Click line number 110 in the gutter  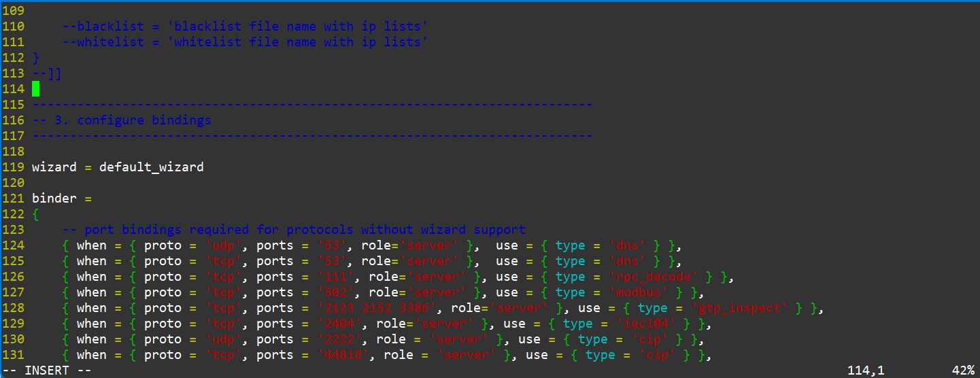[x=14, y=27]
